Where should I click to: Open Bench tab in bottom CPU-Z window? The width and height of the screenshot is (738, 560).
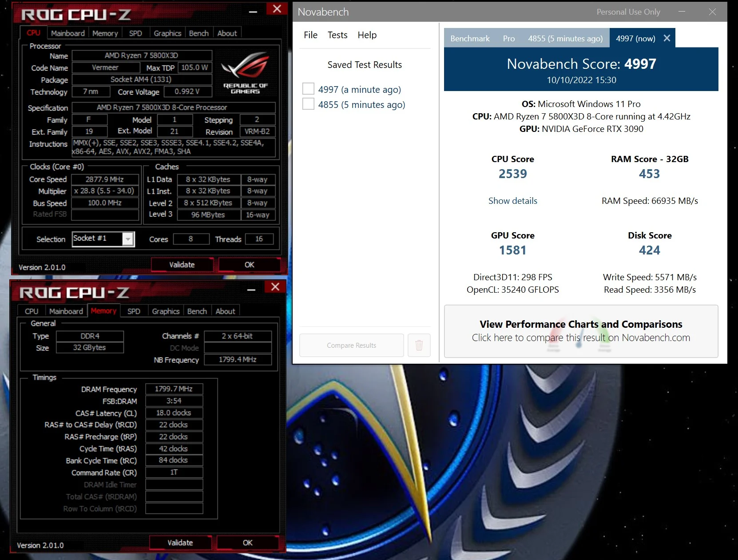coord(197,311)
